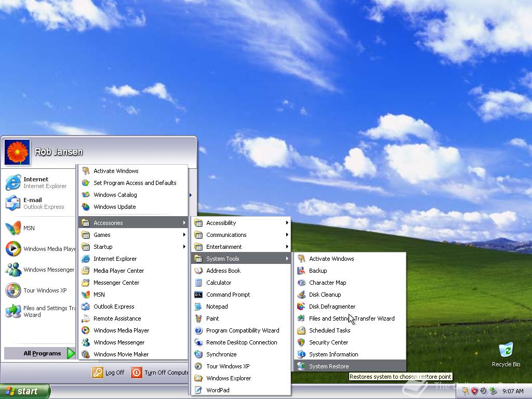The width and height of the screenshot is (532, 399).
Task: Launch Paint from Accessories
Action: click(212, 318)
